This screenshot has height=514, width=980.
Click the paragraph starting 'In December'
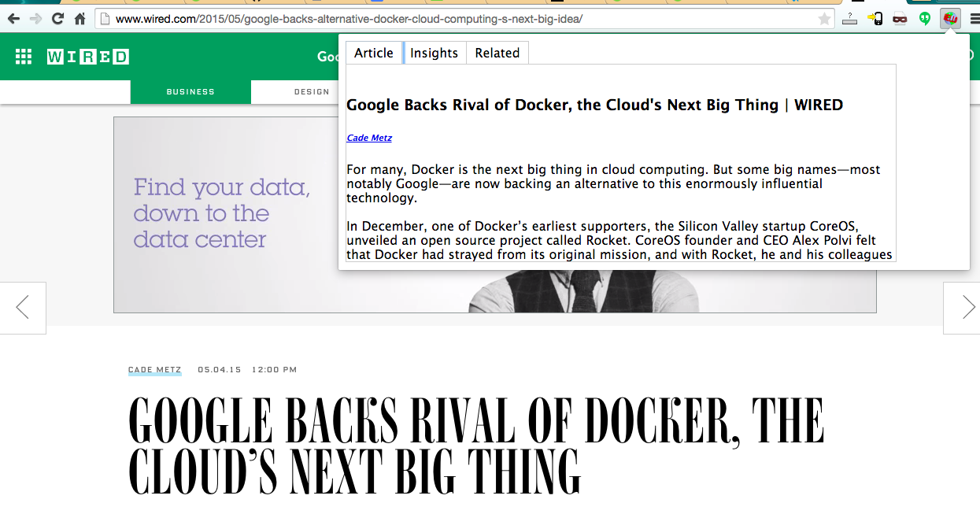point(619,240)
